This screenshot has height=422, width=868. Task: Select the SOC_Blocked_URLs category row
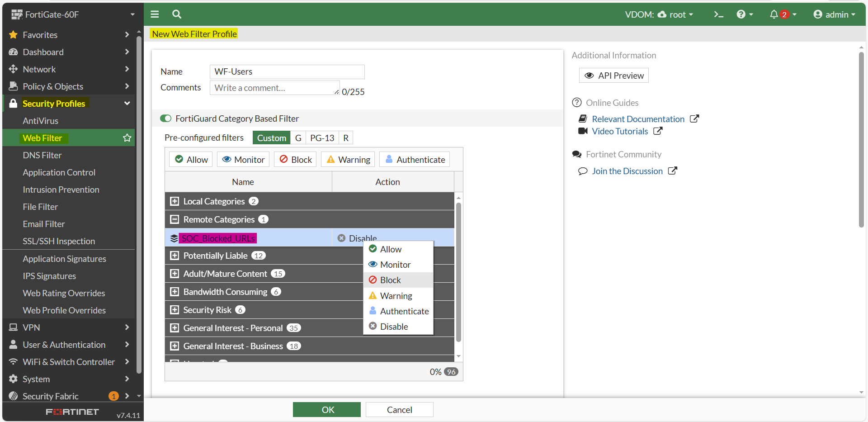[310, 237]
